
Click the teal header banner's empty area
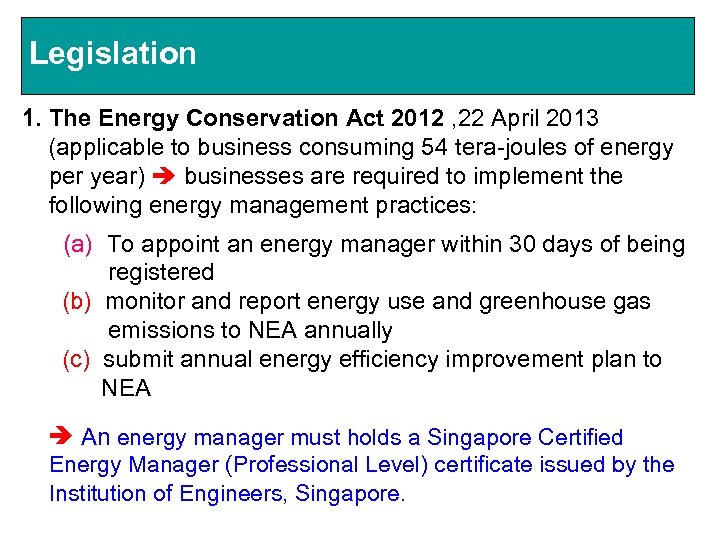[450, 55]
